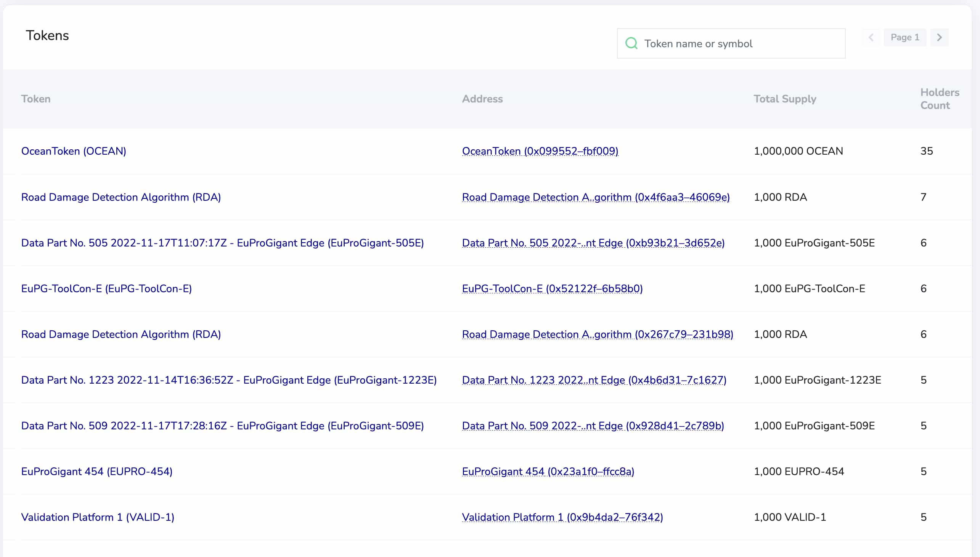The image size is (980, 557).
Task: Select the 1,000 EuProGigant-509E supply value
Action: 814,426
